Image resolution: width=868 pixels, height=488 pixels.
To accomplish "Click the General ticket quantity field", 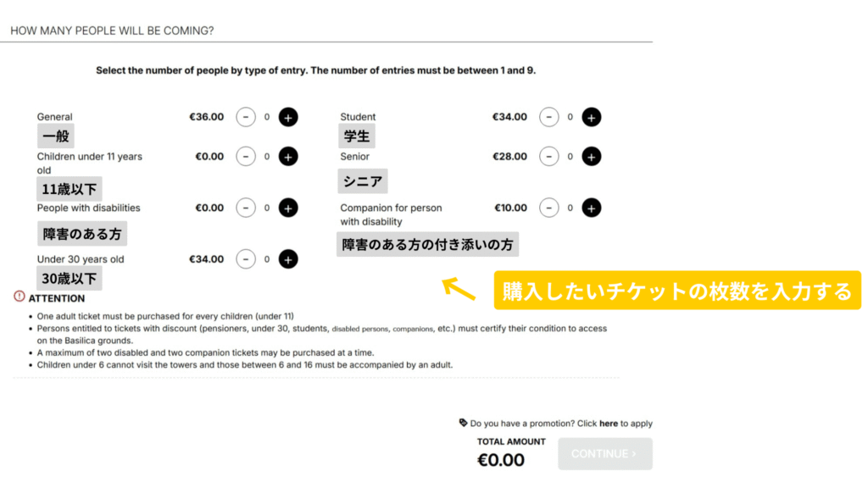I will pyautogui.click(x=267, y=117).
